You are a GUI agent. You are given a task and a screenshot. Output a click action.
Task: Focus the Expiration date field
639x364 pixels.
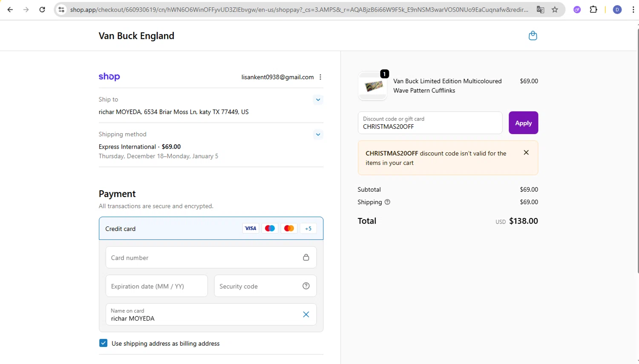(156, 286)
